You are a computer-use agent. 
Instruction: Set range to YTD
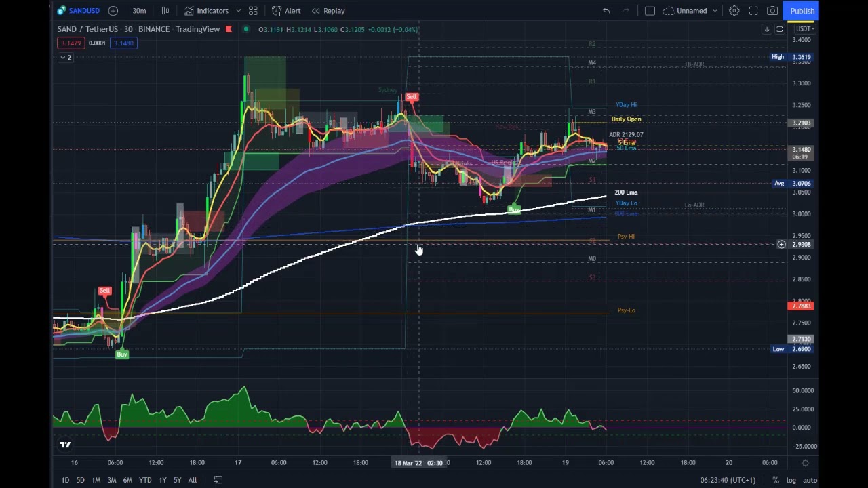click(145, 480)
